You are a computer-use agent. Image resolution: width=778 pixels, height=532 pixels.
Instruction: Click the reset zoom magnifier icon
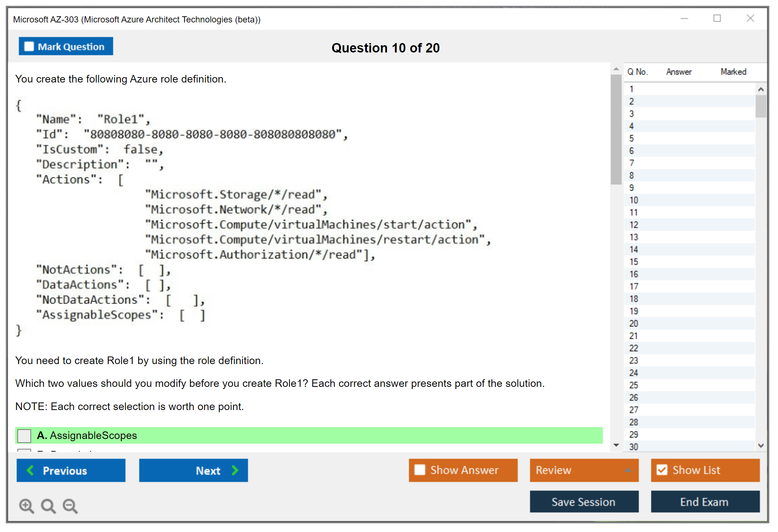(48, 506)
